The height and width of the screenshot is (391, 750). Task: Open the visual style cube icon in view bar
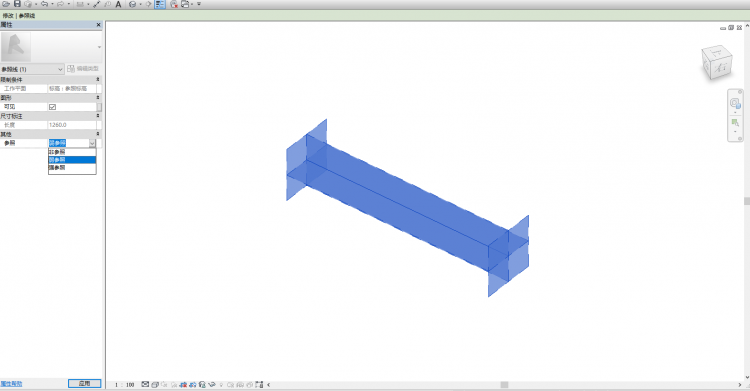coord(155,384)
